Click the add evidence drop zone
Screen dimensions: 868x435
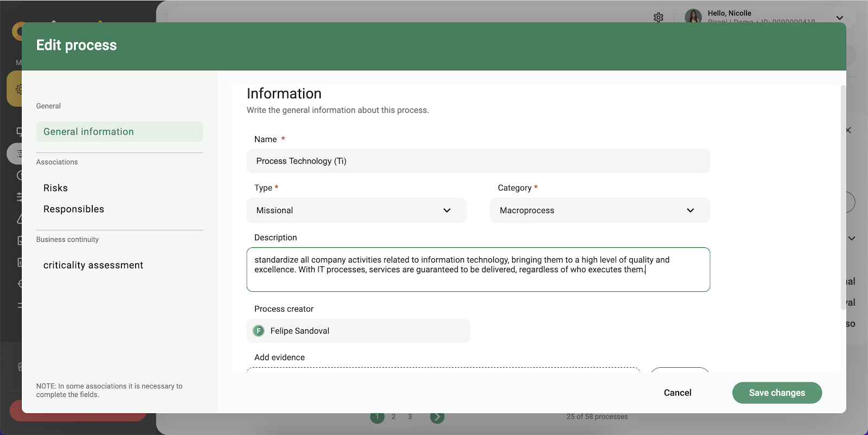pyautogui.click(x=443, y=370)
